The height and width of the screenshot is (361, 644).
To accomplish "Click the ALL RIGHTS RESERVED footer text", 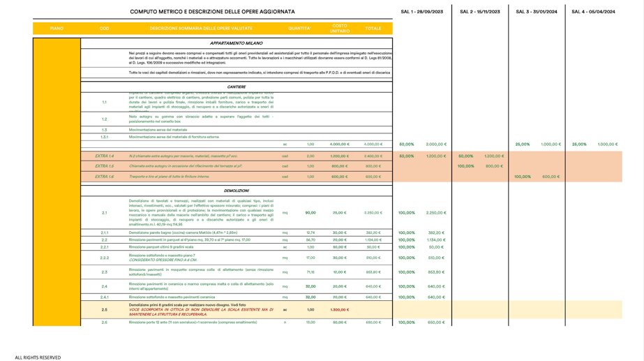I will [x=38, y=357].
